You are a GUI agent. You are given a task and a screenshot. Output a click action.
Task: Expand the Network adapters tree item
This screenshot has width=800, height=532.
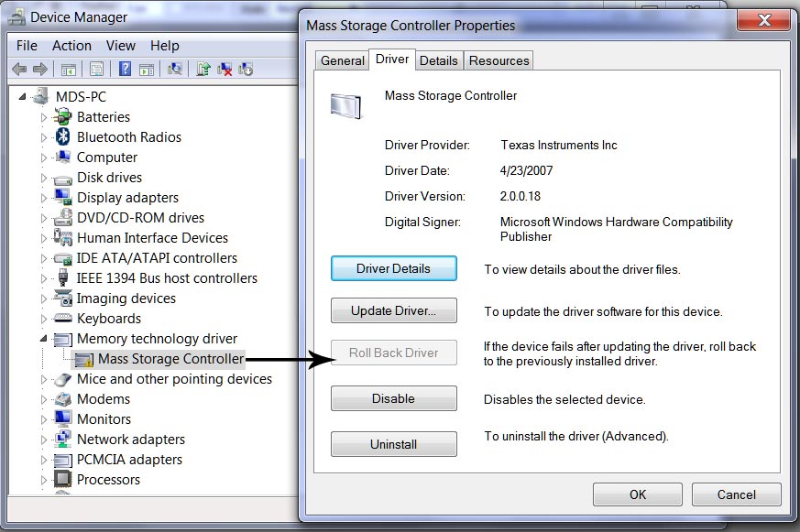44,439
